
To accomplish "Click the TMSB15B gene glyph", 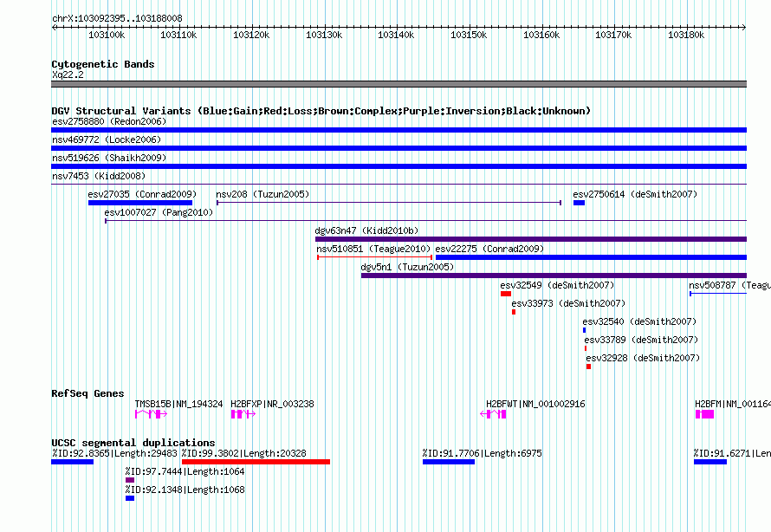I will tap(151, 414).
